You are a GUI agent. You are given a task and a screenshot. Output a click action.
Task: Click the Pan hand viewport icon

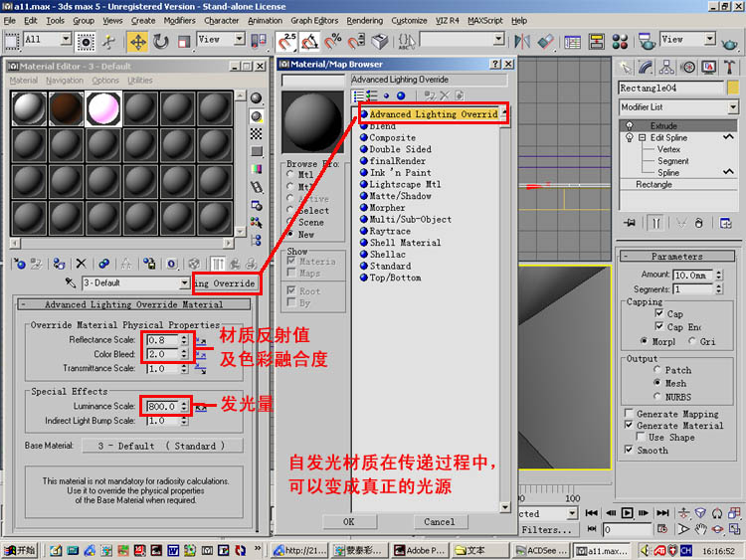point(700,529)
